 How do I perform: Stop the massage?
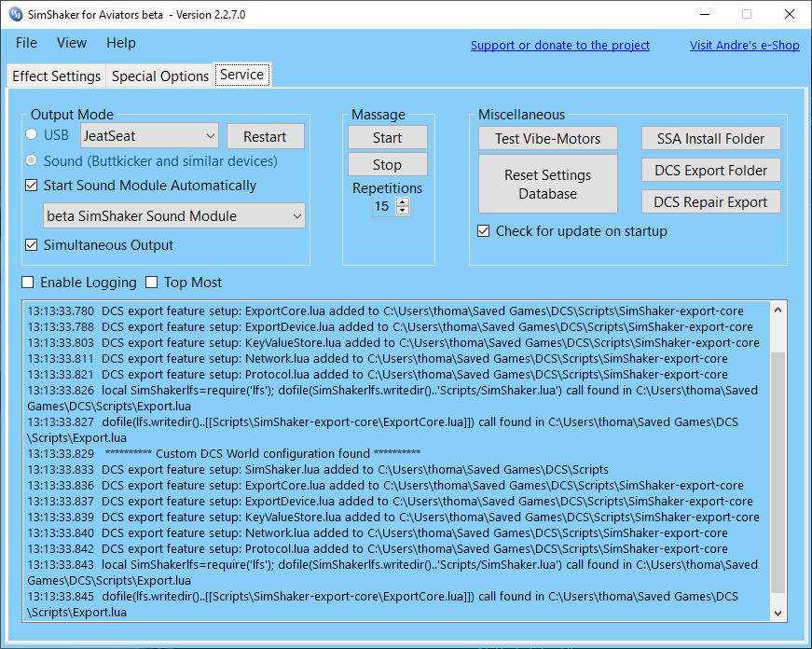[388, 165]
